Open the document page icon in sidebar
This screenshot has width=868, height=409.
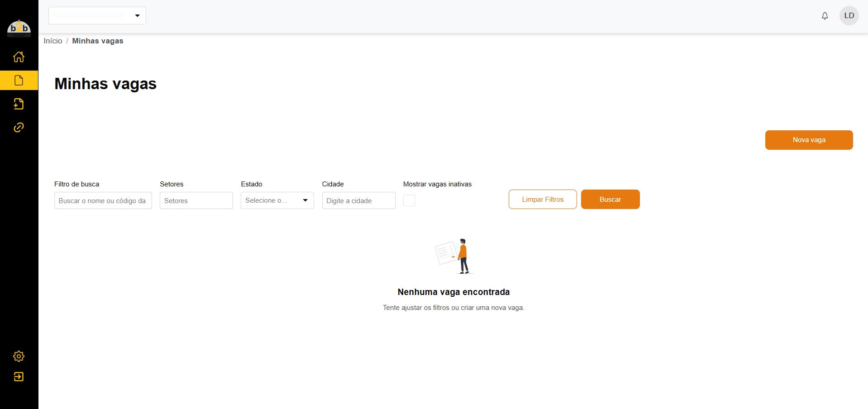tap(19, 81)
